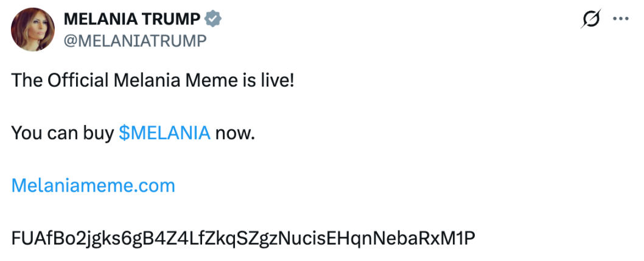The image size is (644, 261).
Task: Open the Grok explain-post icon
Action: [590, 20]
